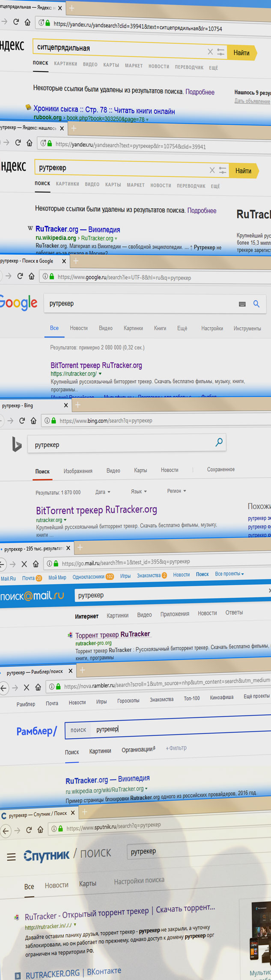Open the Язык filter dropdown in Bing
The width and height of the screenshot is (271, 980).
(139, 491)
